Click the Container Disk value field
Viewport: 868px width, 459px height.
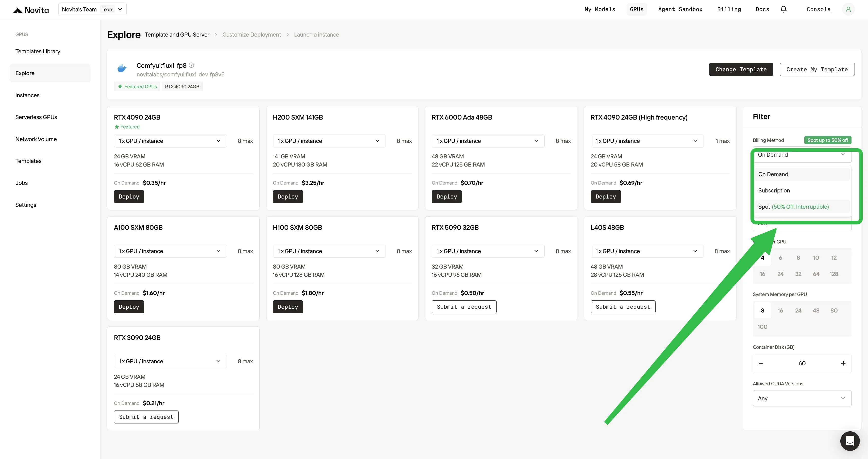point(802,363)
